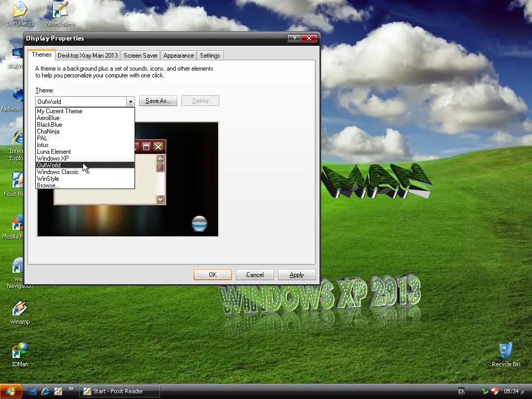This screenshot has width=532, height=399.
Task: Open the IDMan desktop shortcut
Action: pyautogui.click(x=20, y=355)
